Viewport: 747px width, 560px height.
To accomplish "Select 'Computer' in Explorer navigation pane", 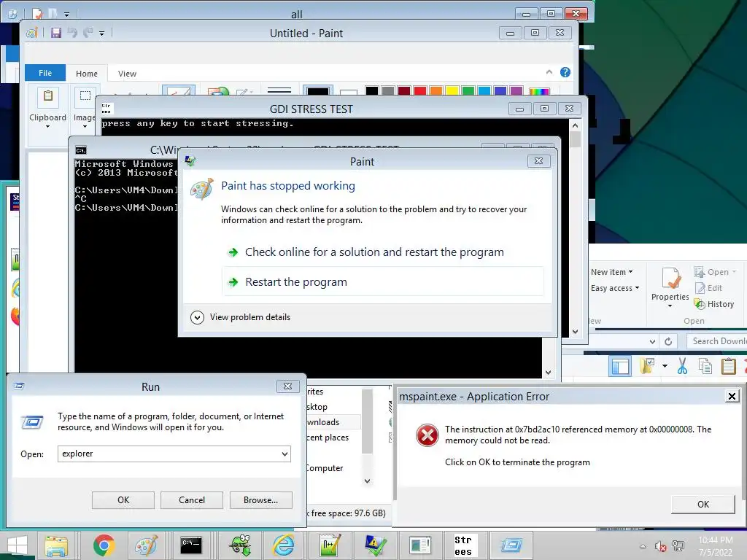I will tap(325, 468).
